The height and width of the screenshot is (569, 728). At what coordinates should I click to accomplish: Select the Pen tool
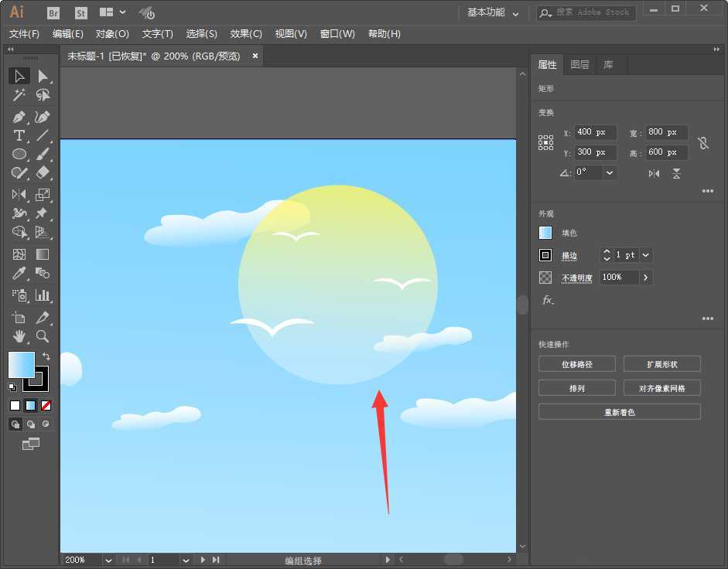click(x=19, y=117)
